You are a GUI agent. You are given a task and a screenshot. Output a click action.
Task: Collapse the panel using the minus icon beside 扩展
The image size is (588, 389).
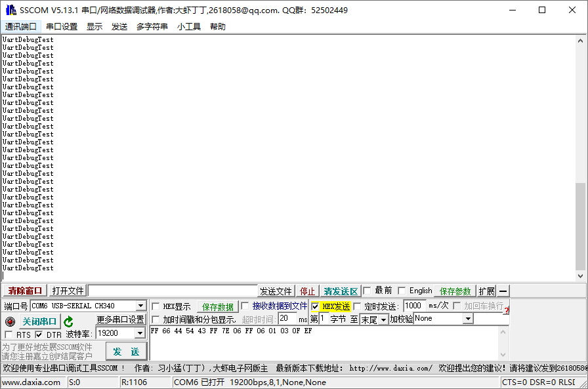pyautogui.click(x=502, y=290)
